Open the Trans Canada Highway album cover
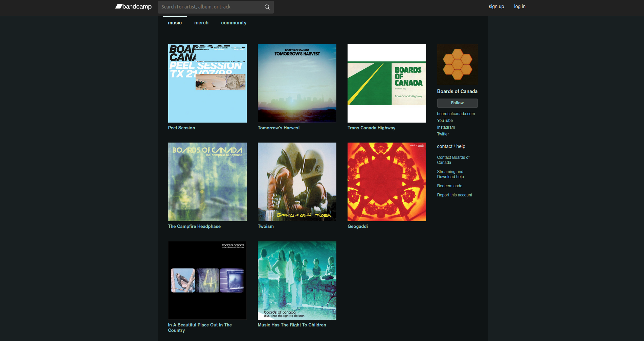 pos(387,83)
